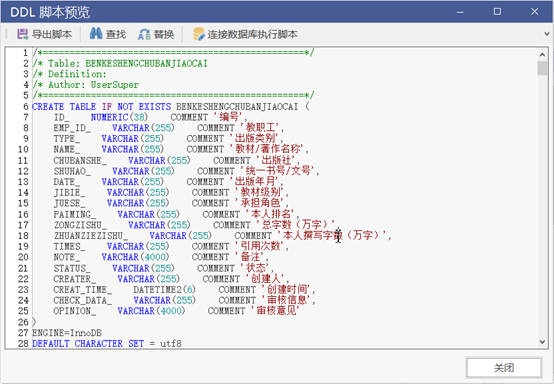The image size is (554, 384).
Task: Choose 替换 in the toolbar
Action: [x=164, y=34]
